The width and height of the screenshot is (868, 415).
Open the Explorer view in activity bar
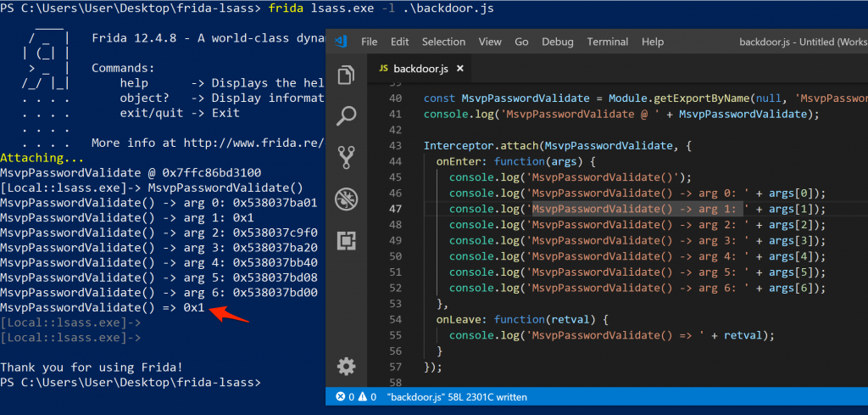coord(346,76)
